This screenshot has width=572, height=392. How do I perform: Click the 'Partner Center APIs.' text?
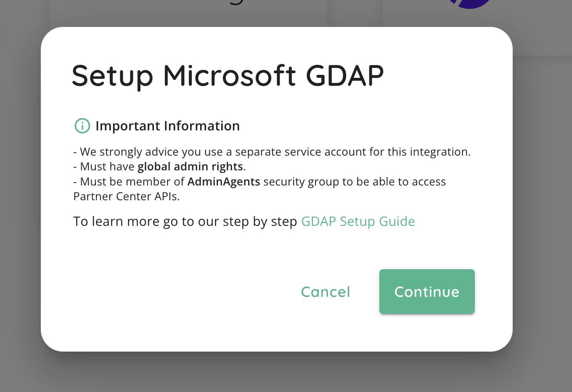127,196
